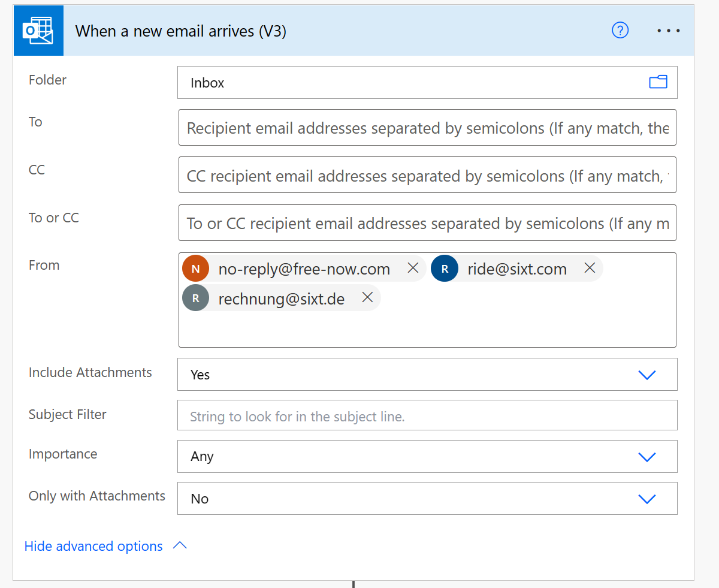Click the From label

pyautogui.click(x=44, y=265)
